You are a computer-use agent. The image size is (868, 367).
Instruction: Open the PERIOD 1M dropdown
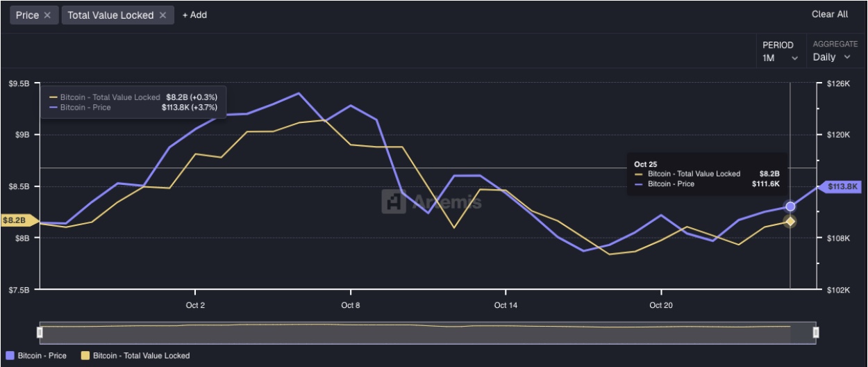pyautogui.click(x=780, y=58)
